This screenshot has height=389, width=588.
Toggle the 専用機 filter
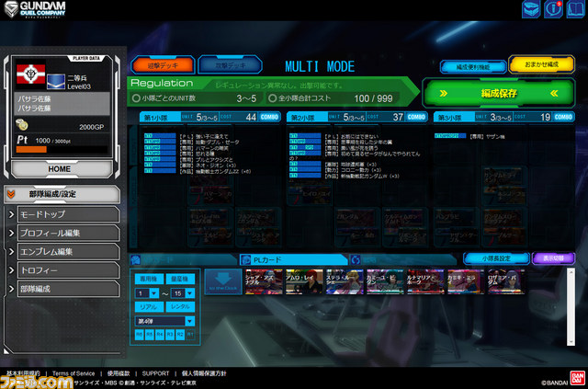coord(149,279)
